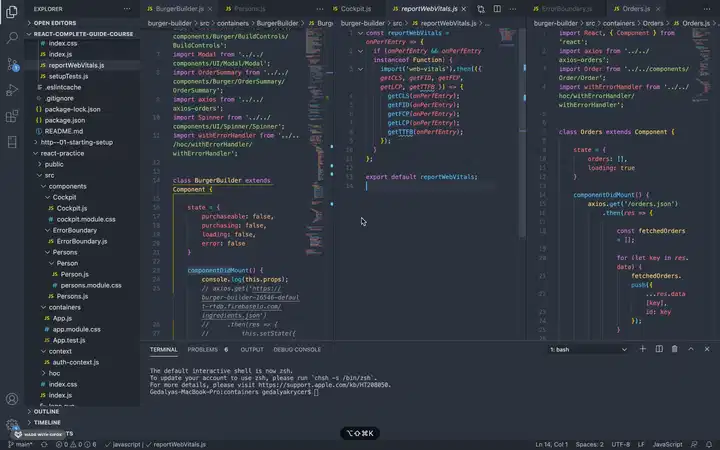Open setupTests.js in explorer
720x450 pixels.
(x=68, y=76)
